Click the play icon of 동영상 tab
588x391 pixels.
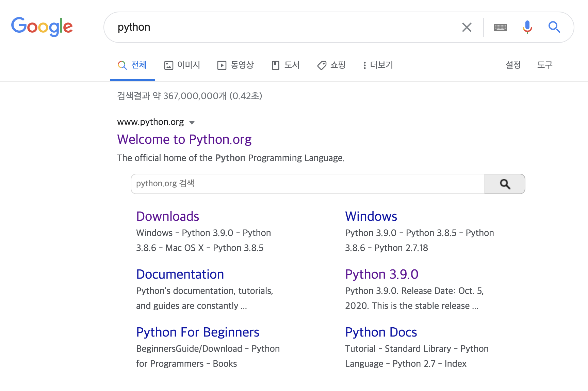pos(222,65)
